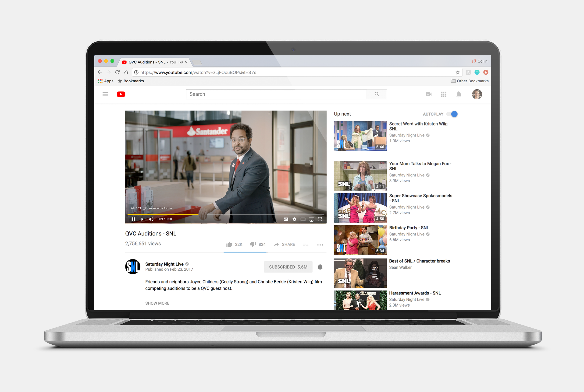Image resolution: width=584 pixels, height=392 pixels.
Task: Click the Collin profile button
Action: [480, 61]
